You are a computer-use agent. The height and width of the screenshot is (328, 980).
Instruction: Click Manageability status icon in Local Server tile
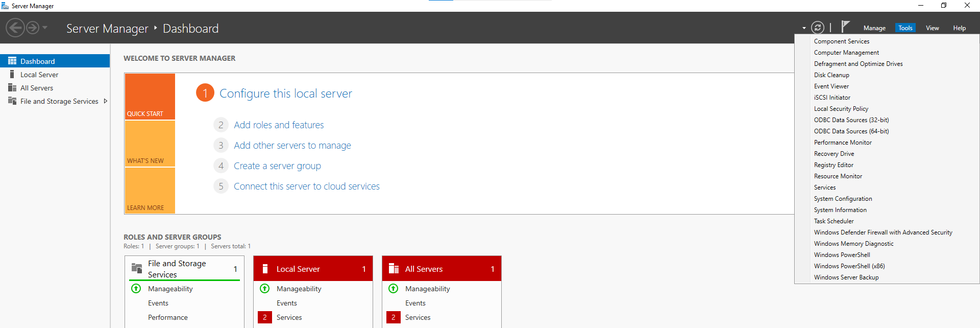click(265, 289)
